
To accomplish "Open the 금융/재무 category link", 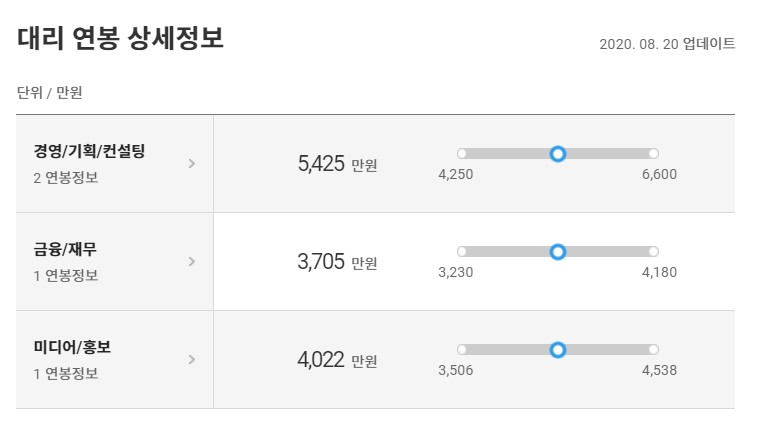I will [65, 249].
